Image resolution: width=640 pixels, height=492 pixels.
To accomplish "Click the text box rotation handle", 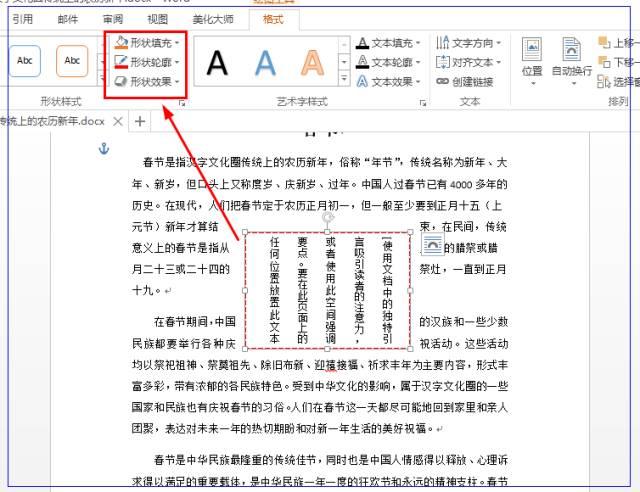I will click(328, 217).
